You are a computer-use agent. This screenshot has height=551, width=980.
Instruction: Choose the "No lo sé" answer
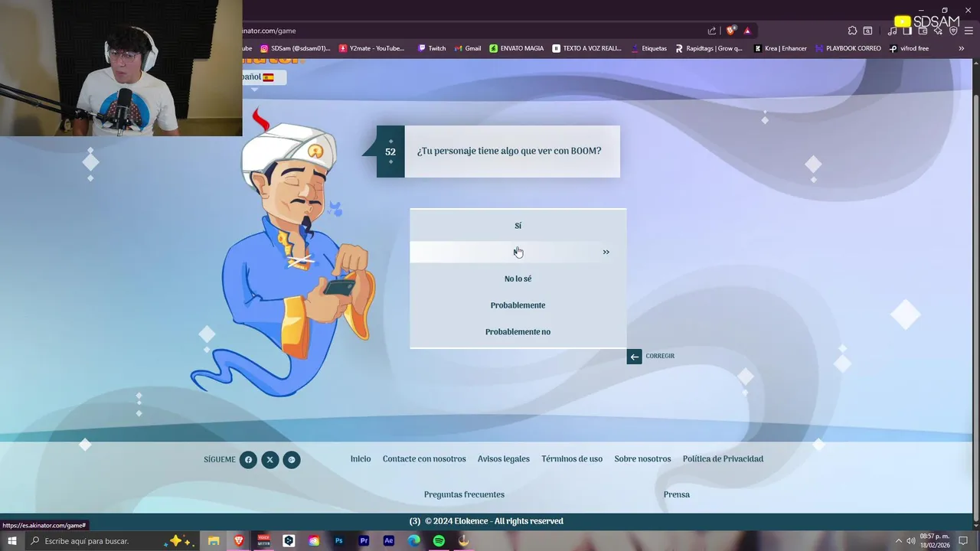pyautogui.click(x=518, y=279)
